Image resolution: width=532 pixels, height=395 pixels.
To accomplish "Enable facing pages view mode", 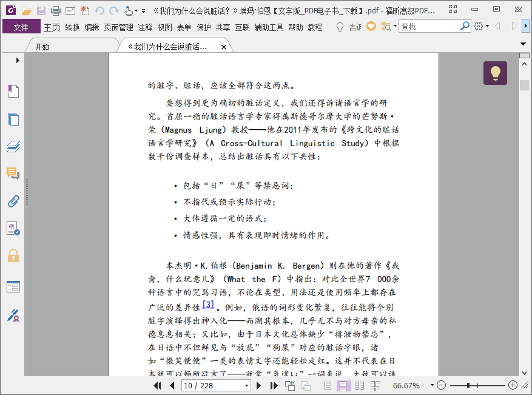I will 359,385.
